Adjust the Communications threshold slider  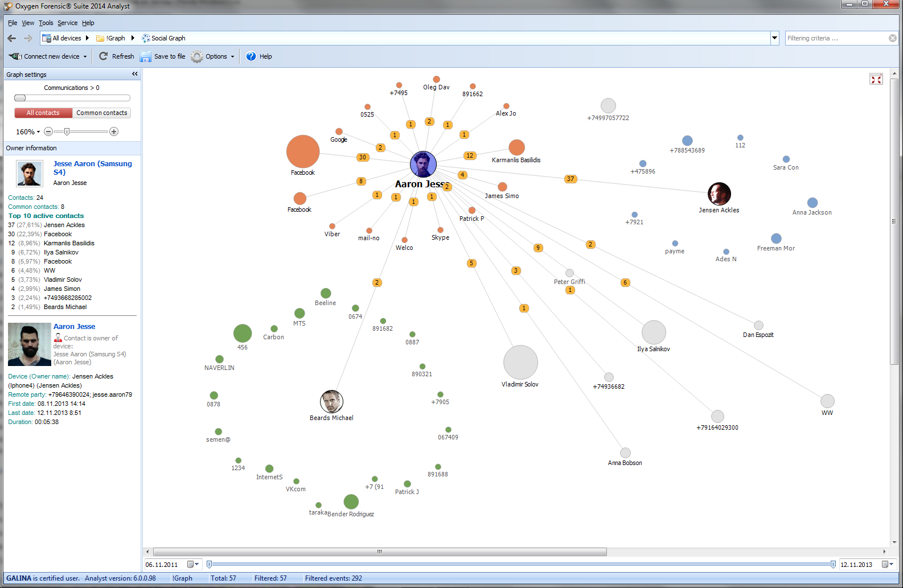(20, 98)
